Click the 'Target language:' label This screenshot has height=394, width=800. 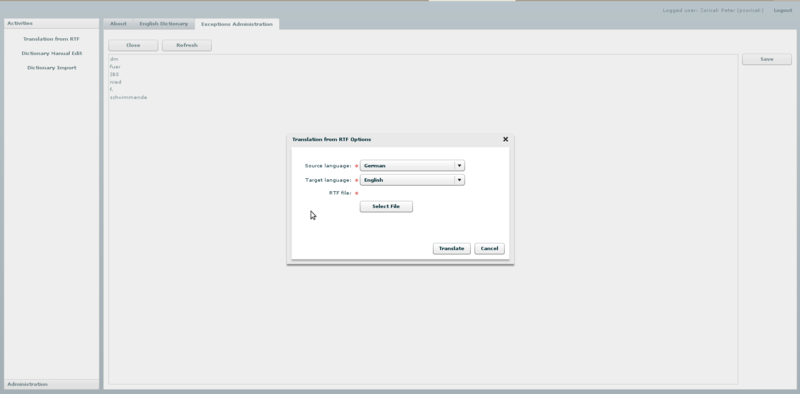tap(328, 180)
